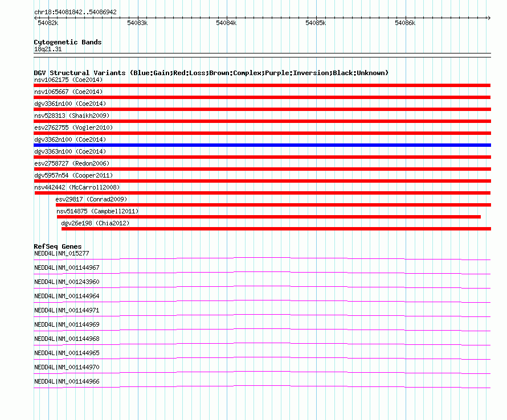This screenshot has height=420, width=507.
Task: Select the RefSeq Genes track title
Action: tap(58, 246)
